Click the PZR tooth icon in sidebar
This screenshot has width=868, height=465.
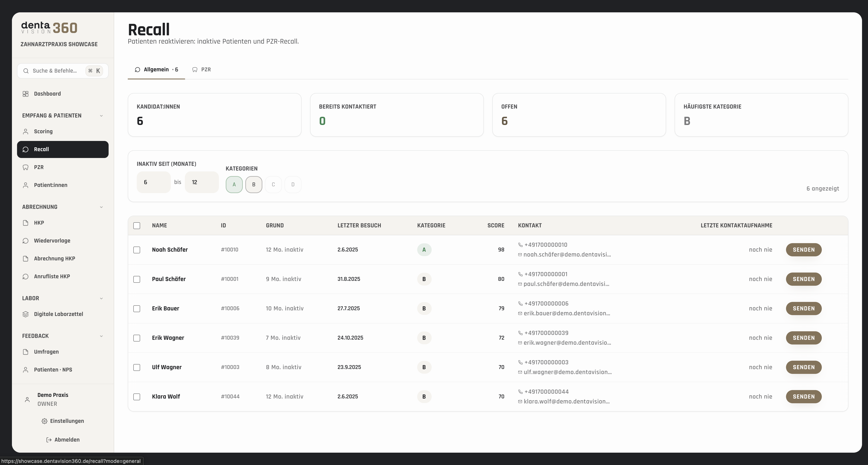(26, 167)
